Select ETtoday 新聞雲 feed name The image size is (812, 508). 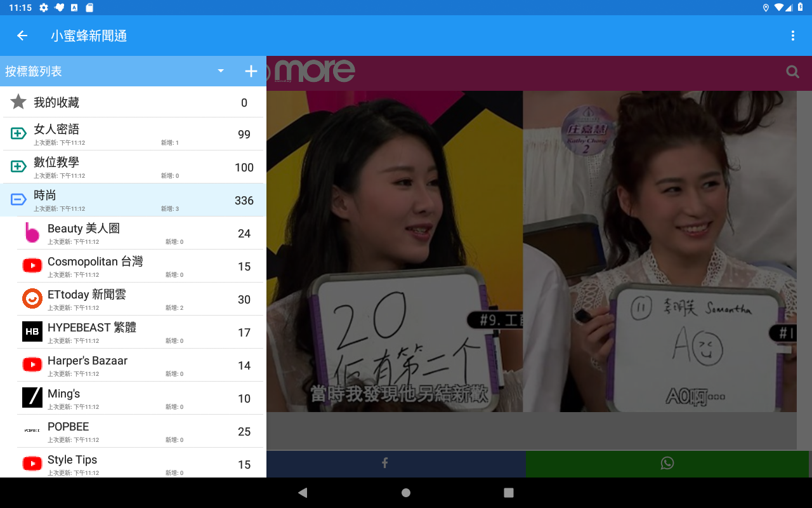coord(87,295)
